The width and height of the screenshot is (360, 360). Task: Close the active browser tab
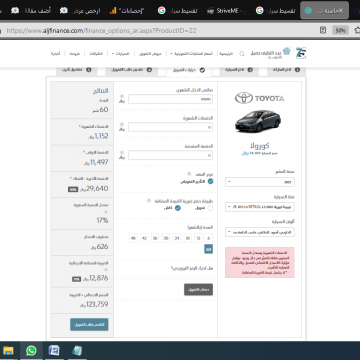(341, 10)
